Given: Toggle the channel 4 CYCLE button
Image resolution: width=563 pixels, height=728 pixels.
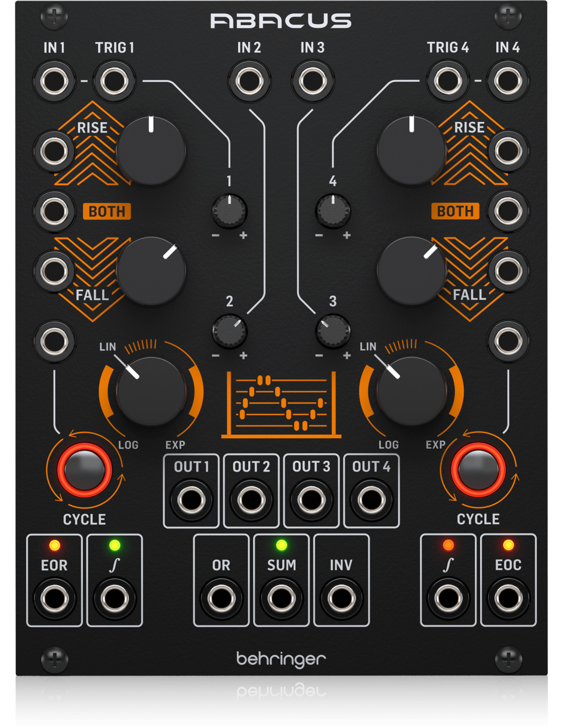Looking at the screenshot, I should point(478,469).
